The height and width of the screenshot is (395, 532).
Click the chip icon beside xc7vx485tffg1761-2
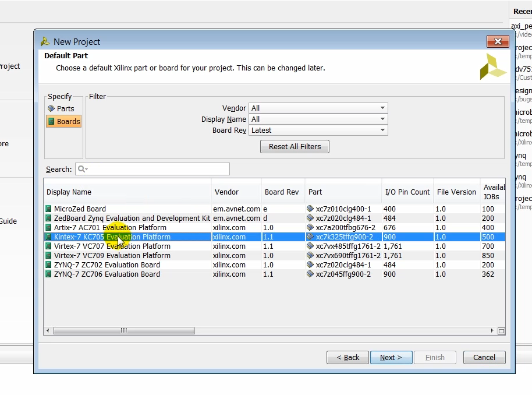(x=310, y=246)
